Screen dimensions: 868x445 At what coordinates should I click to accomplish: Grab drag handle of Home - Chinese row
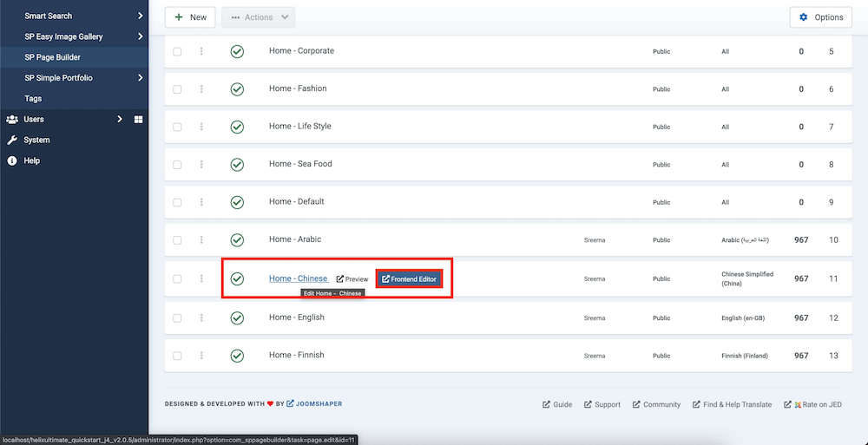pyautogui.click(x=201, y=279)
